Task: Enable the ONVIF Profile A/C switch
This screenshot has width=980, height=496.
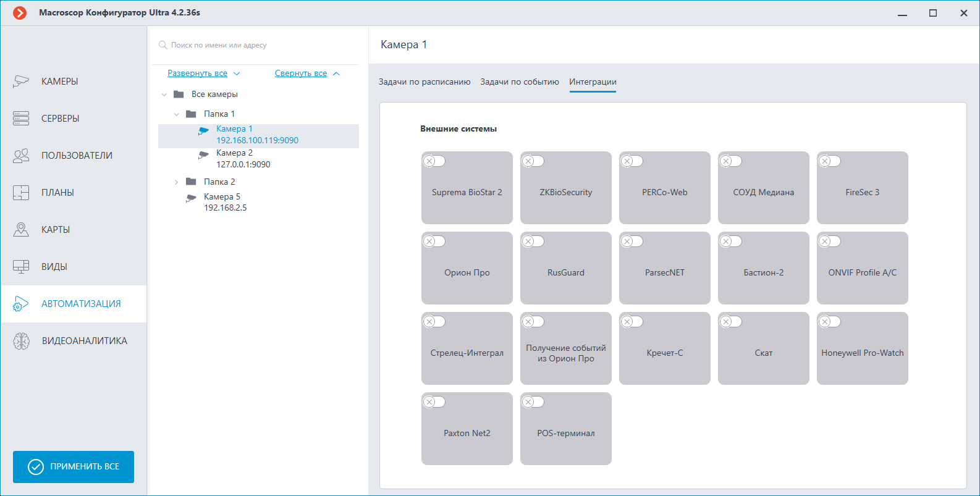Action: tap(830, 241)
